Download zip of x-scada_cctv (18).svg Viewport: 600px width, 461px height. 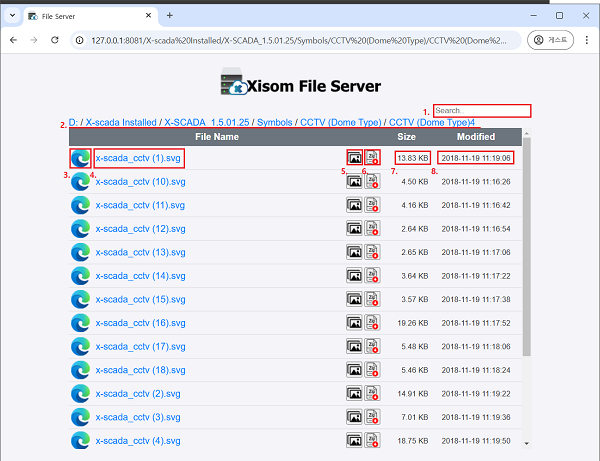(372, 370)
